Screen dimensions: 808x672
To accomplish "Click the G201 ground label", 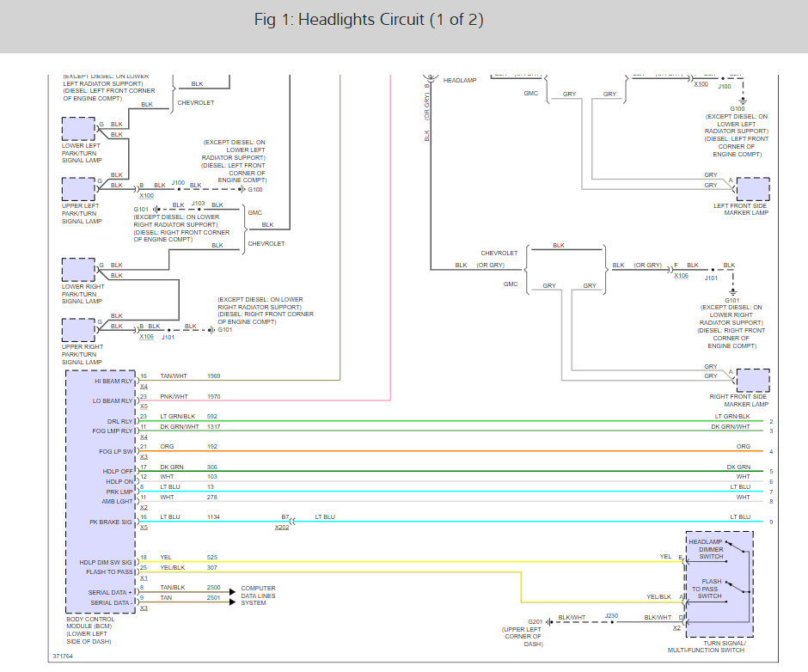I will (x=533, y=620).
